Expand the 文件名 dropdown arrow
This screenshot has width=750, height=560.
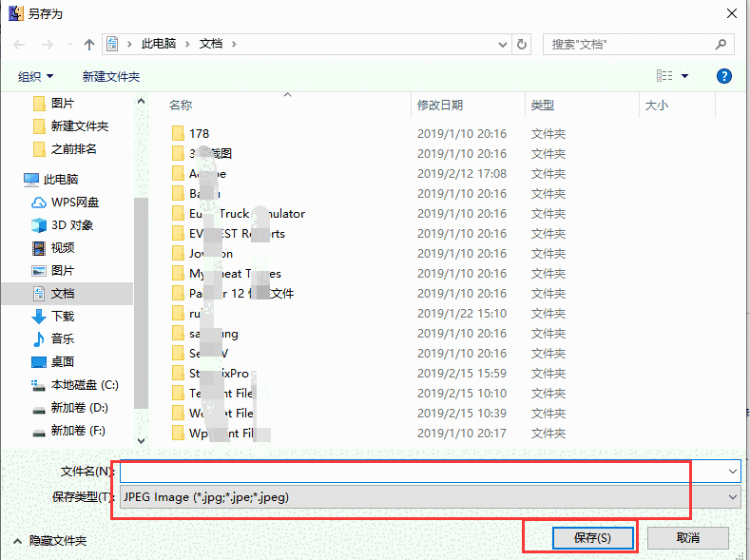pyautogui.click(x=733, y=472)
